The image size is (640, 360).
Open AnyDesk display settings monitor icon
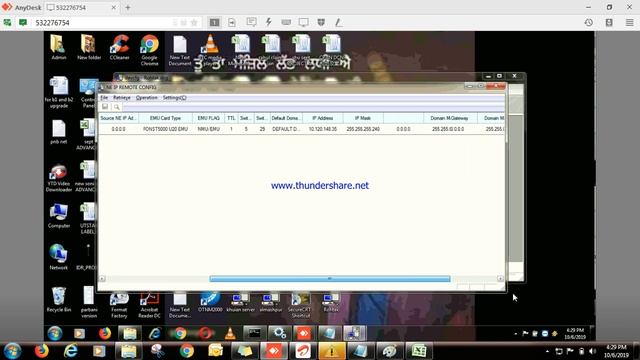pyautogui.click(x=304, y=22)
